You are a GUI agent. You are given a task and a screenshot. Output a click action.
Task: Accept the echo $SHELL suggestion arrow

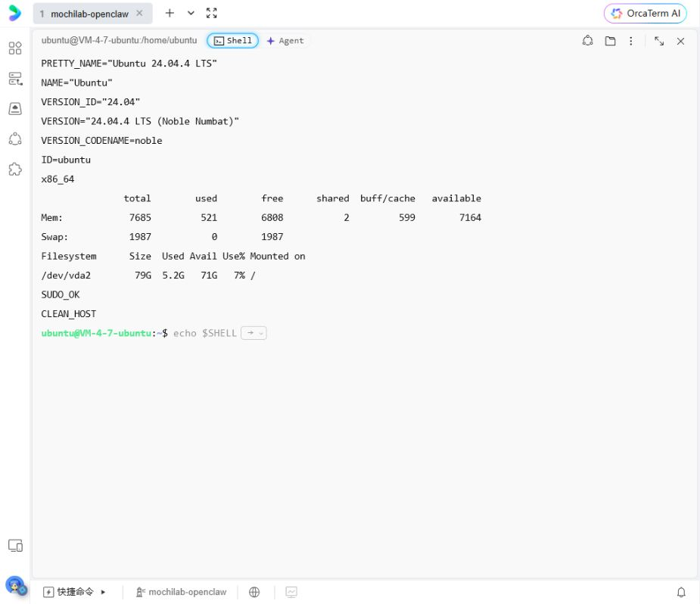pyautogui.click(x=250, y=333)
